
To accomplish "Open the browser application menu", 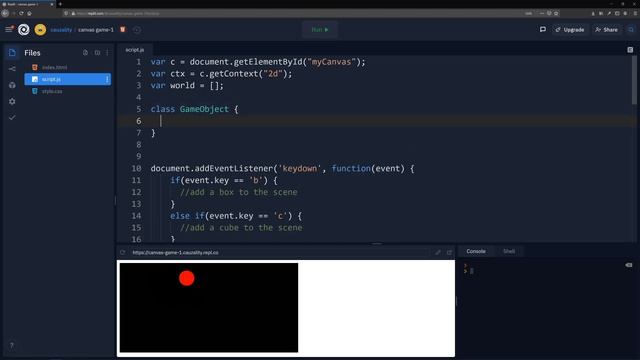I will 635,13.
